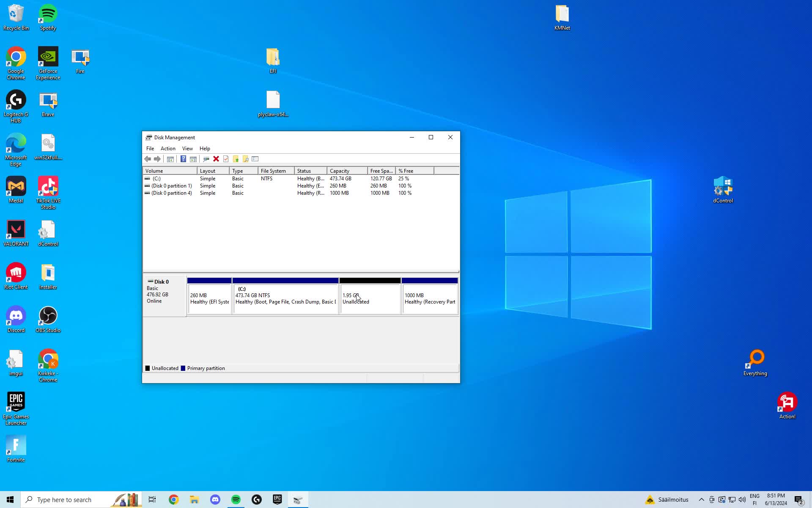
Task: Click the Back navigation arrow
Action: coord(147,159)
